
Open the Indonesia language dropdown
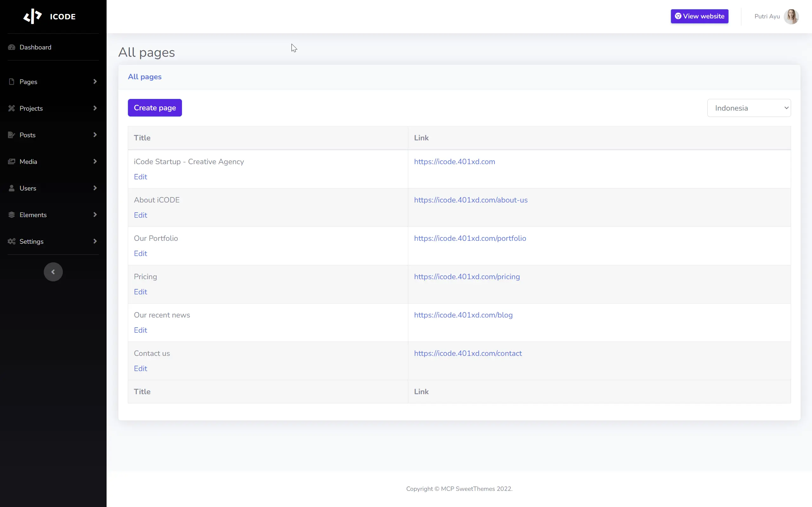point(749,108)
